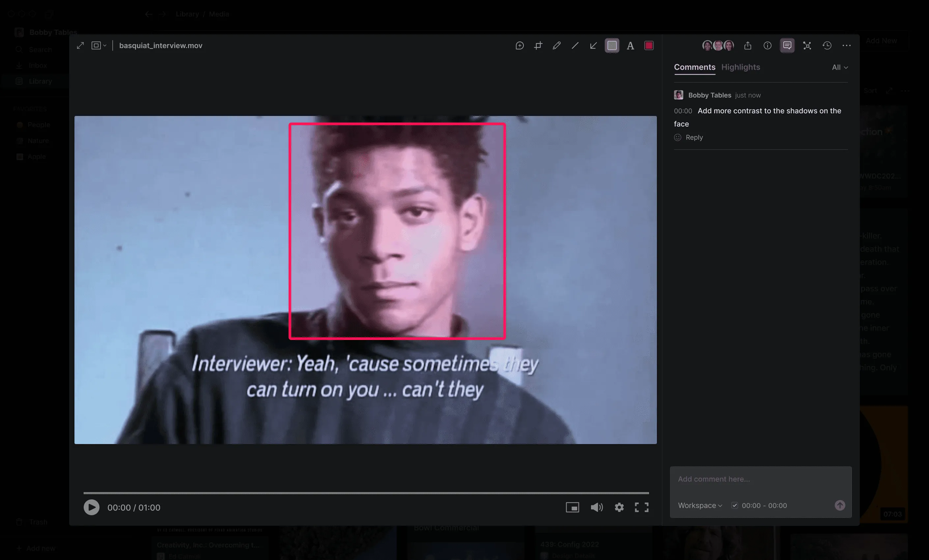The width and height of the screenshot is (929, 560).
Task: Click the focus capture icon
Action: (807, 46)
